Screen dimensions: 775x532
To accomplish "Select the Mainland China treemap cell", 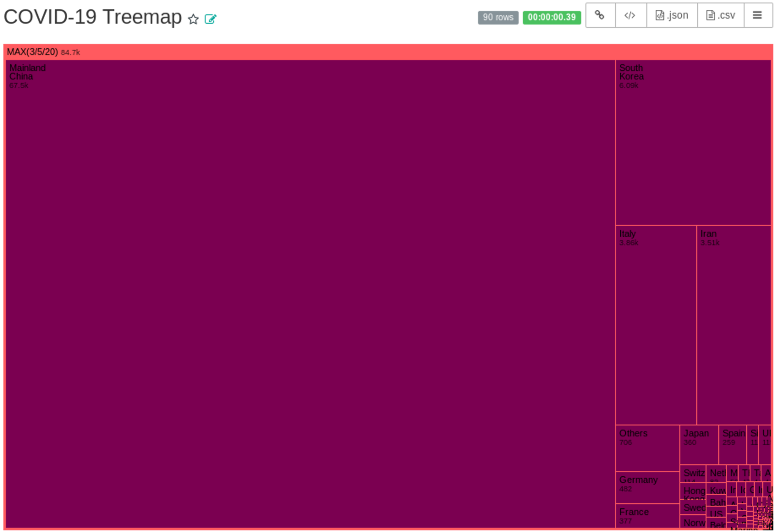I will [x=311, y=294].
